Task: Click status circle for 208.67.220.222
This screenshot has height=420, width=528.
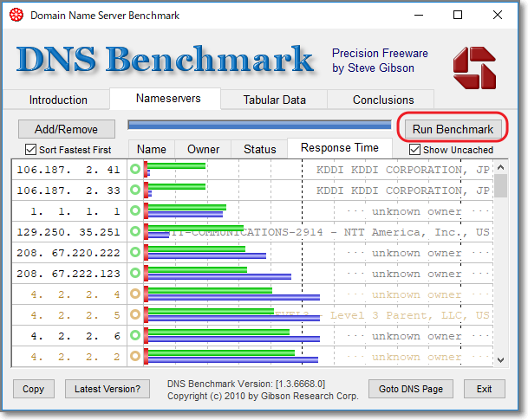Action: pos(135,253)
